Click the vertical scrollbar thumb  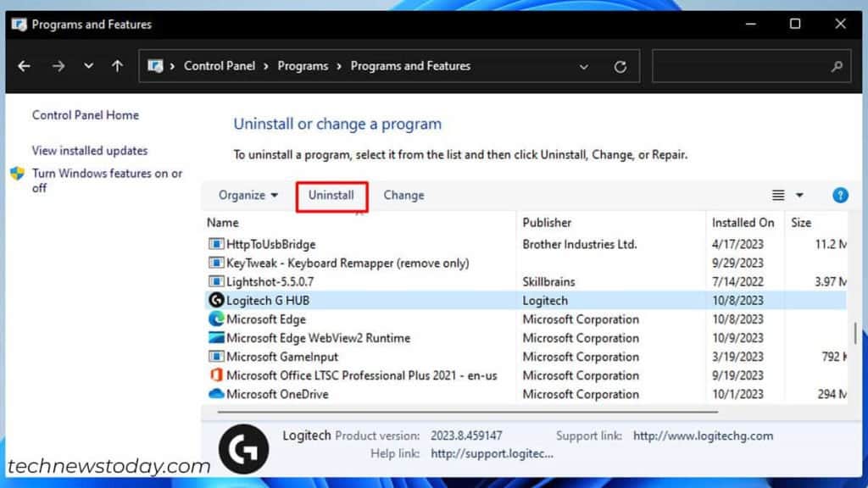[855, 333]
